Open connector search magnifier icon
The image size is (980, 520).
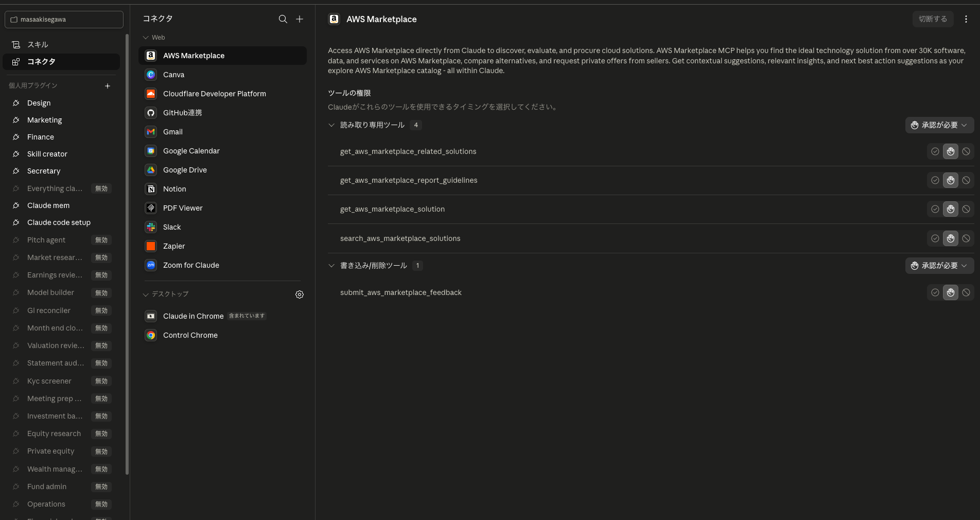point(283,19)
